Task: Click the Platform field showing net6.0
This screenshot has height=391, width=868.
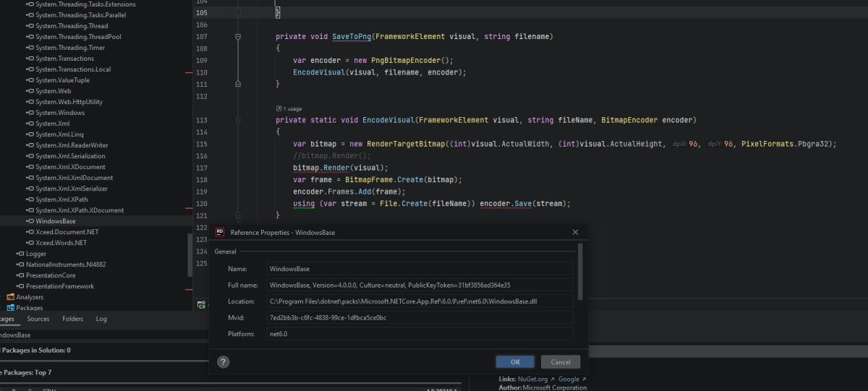Action: (x=420, y=334)
